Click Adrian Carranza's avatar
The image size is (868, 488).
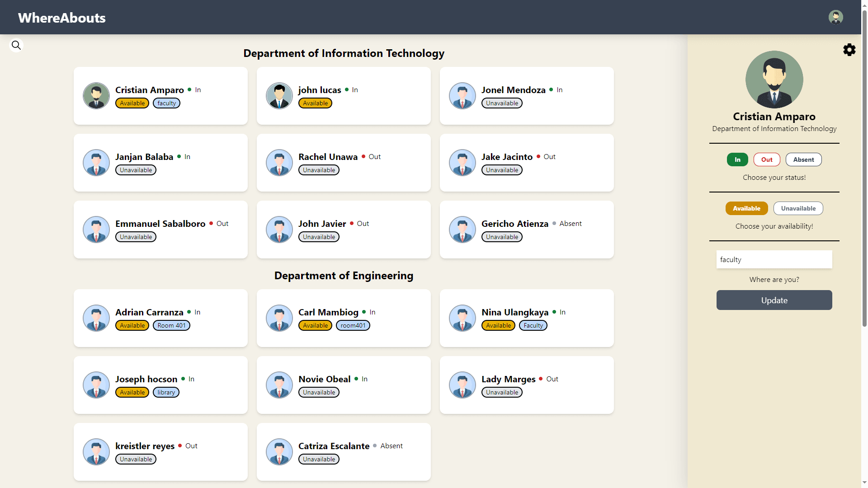[x=96, y=318]
